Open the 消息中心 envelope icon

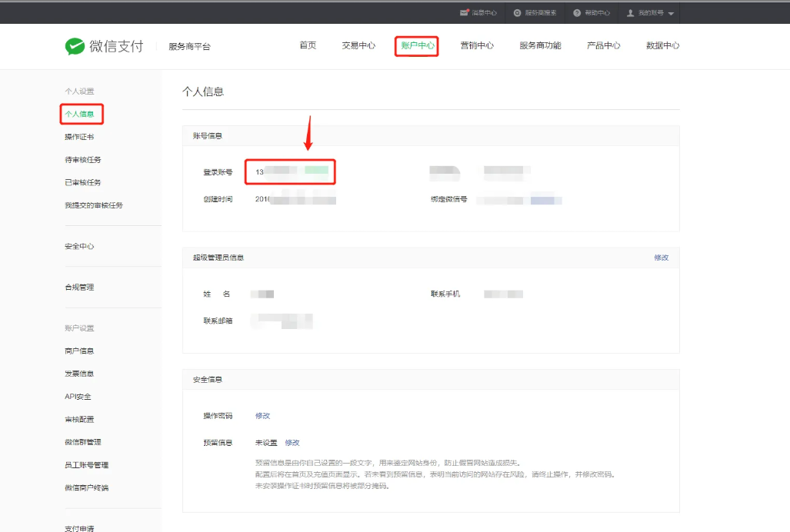pyautogui.click(x=464, y=13)
